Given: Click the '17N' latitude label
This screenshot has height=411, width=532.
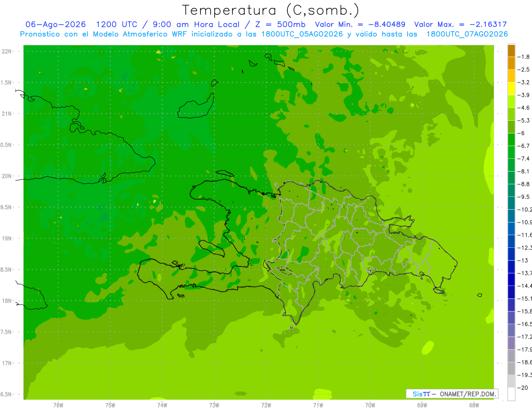Looking at the screenshot, I should point(7,363).
